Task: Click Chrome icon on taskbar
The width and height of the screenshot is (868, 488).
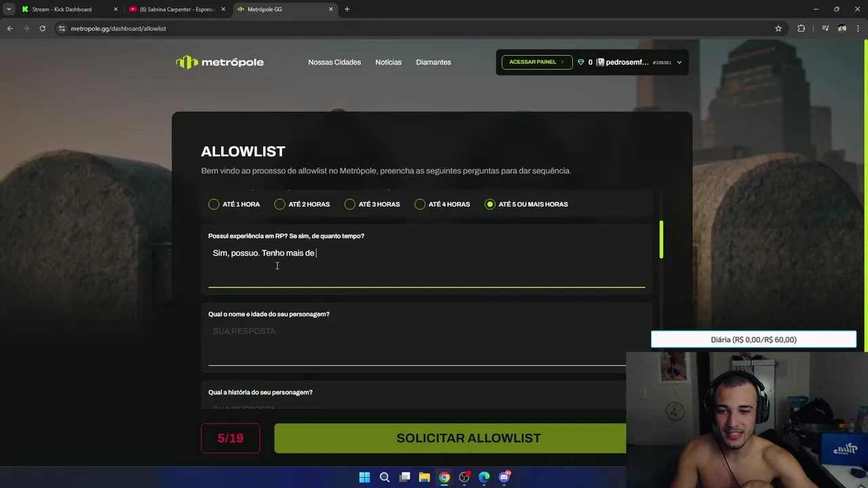Action: point(444,477)
